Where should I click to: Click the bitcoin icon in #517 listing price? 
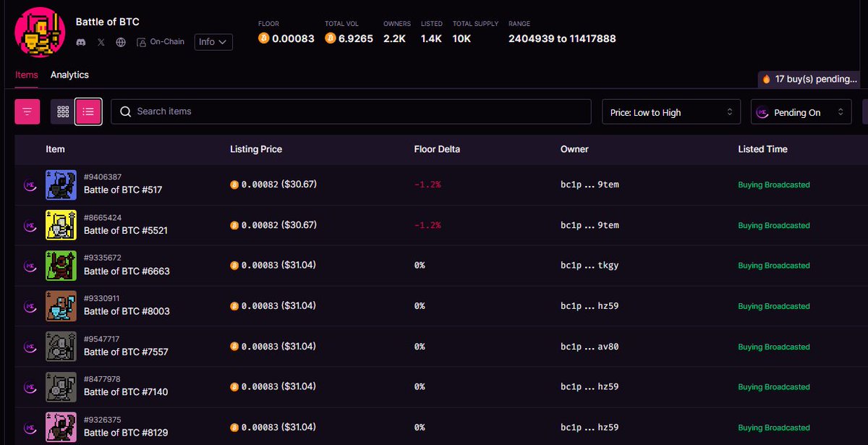point(234,185)
